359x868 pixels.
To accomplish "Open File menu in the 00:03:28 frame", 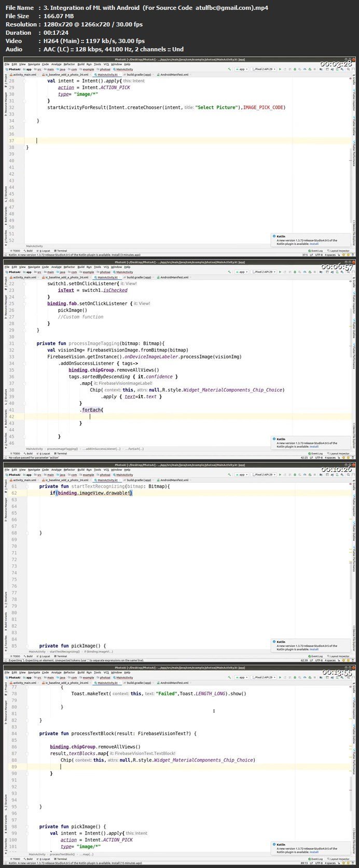I will tap(7, 64).
